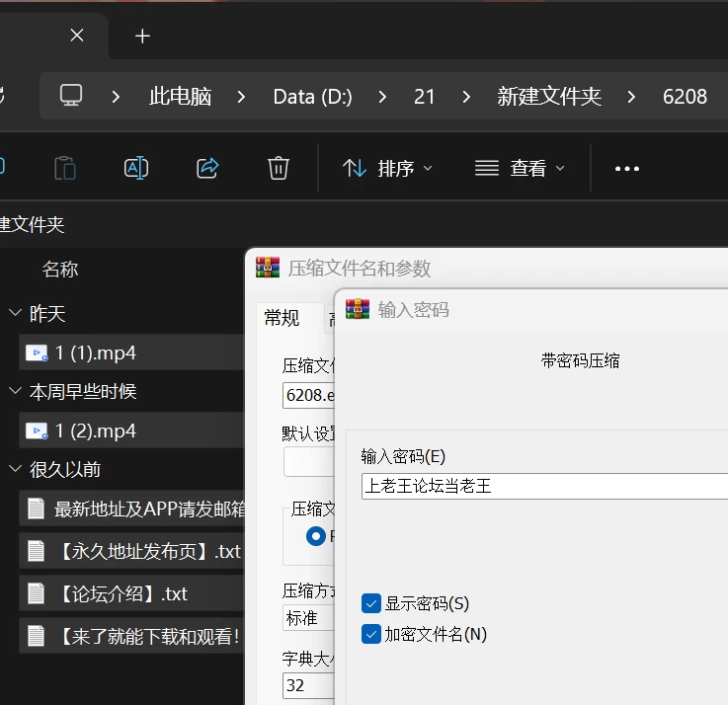The image size is (728, 705).
Task: Open the 排序 sort dropdown
Action: click(x=387, y=168)
